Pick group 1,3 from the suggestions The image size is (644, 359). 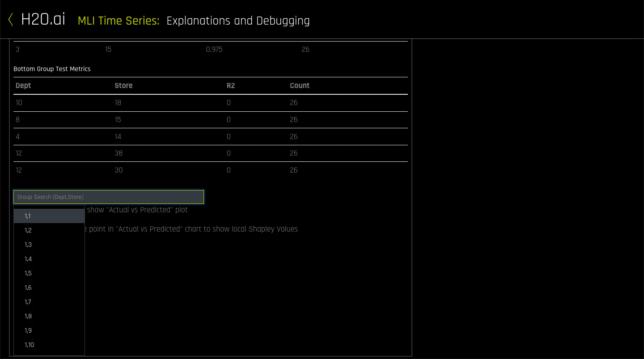(x=49, y=245)
